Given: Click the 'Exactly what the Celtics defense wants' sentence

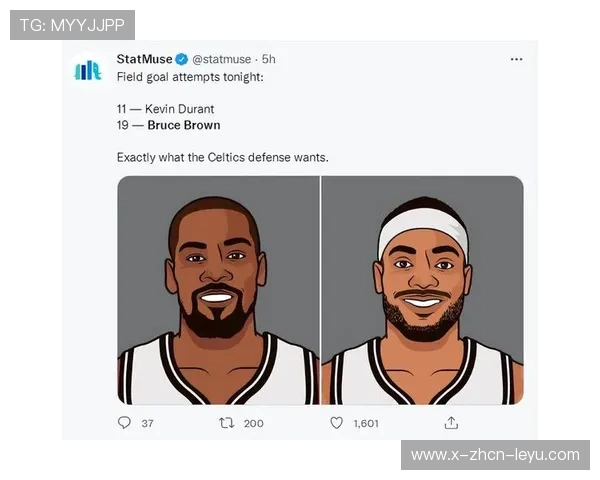Looking at the screenshot, I should [223, 157].
